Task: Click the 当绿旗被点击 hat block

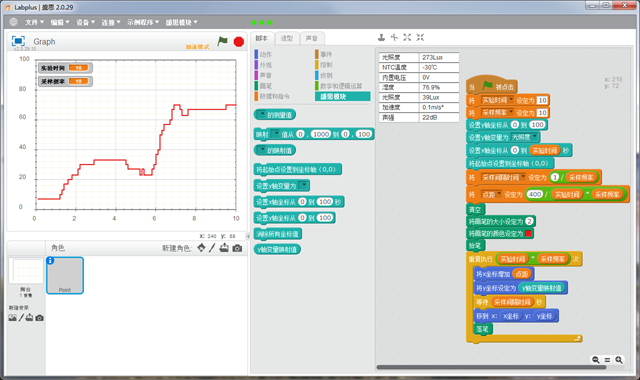Action: pos(492,86)
